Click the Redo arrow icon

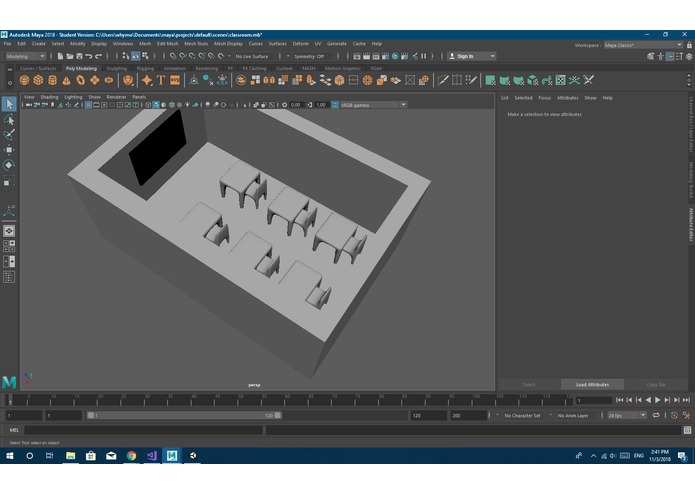click(99, 56)
